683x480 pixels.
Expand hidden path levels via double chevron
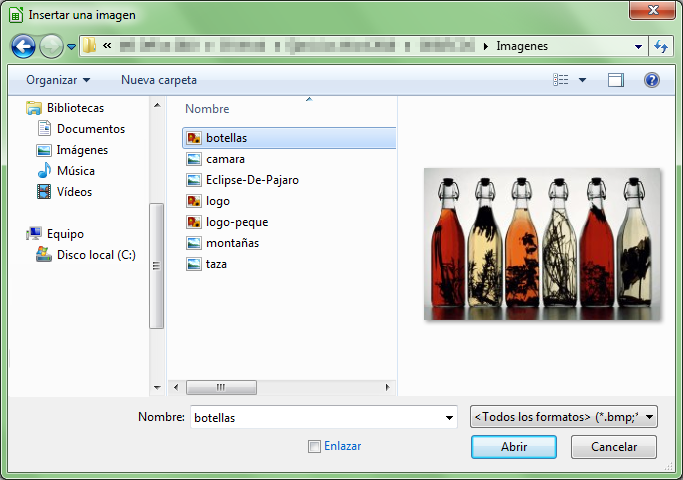pos(107,45)
